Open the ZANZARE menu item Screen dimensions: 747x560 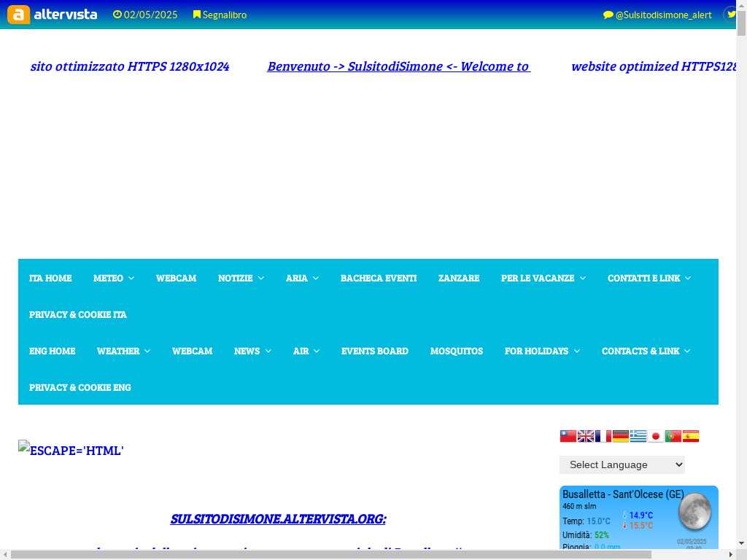[459, 278]
